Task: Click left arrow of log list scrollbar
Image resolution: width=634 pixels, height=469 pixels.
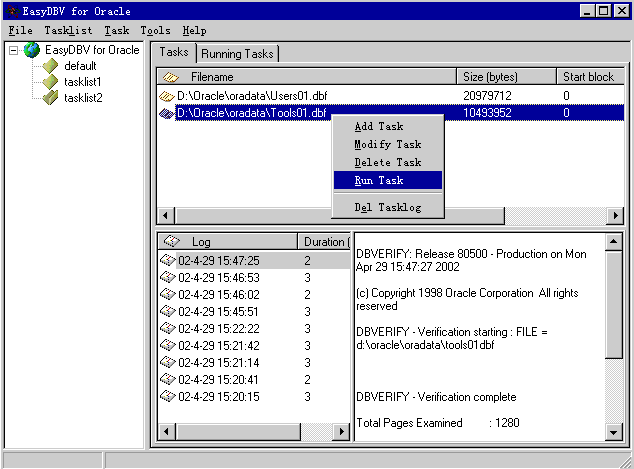Action: click(x=166, y=431)
